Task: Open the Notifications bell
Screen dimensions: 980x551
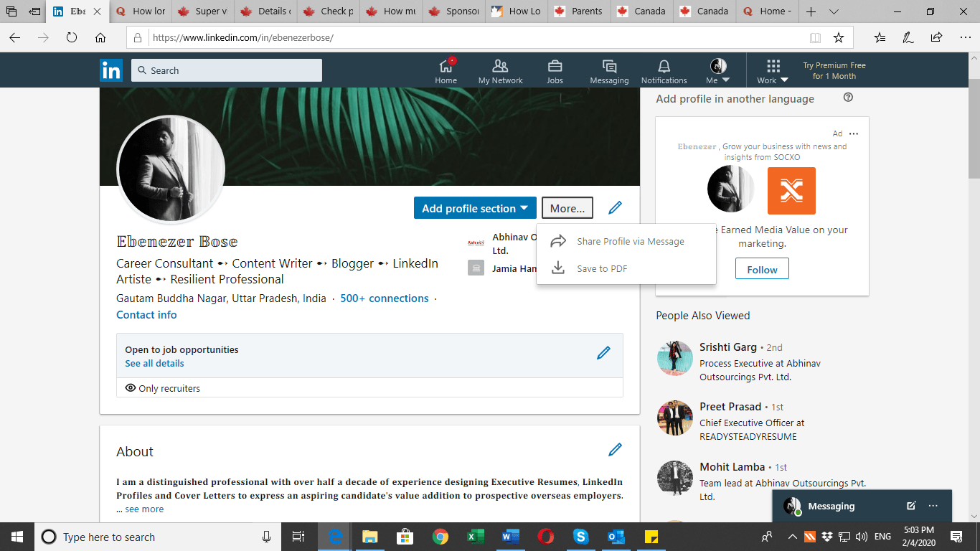Action: click(x=664, y=70)
